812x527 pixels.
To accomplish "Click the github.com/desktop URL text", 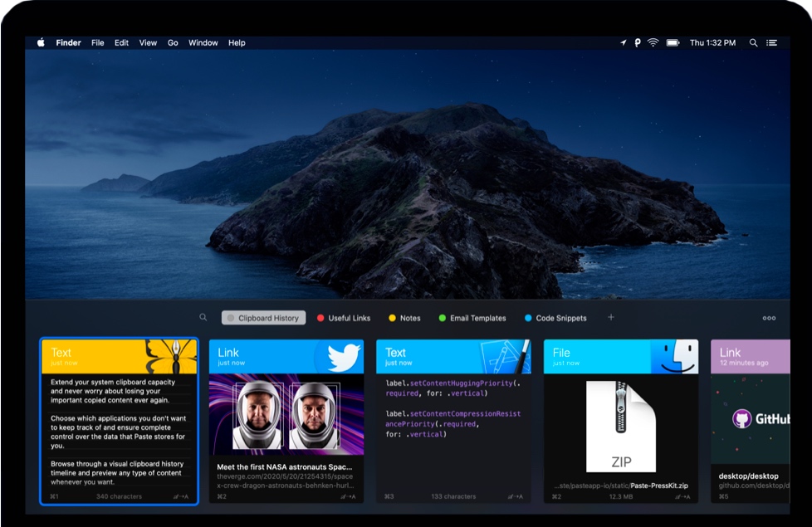I will pos(754,486).
